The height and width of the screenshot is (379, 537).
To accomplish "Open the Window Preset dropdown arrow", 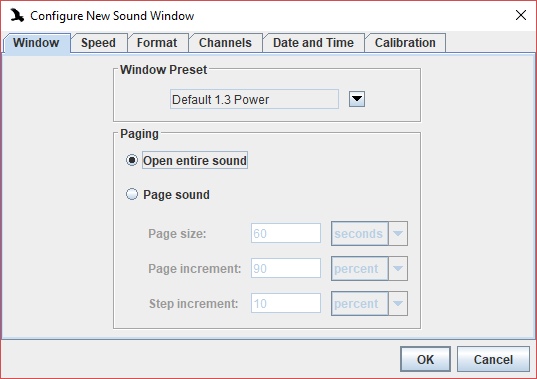I will tap(357, 99).
